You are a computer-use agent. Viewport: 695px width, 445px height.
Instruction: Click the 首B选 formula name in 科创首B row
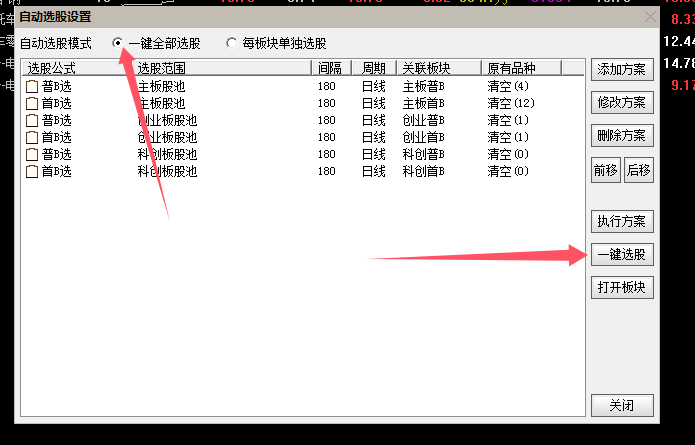56,171
